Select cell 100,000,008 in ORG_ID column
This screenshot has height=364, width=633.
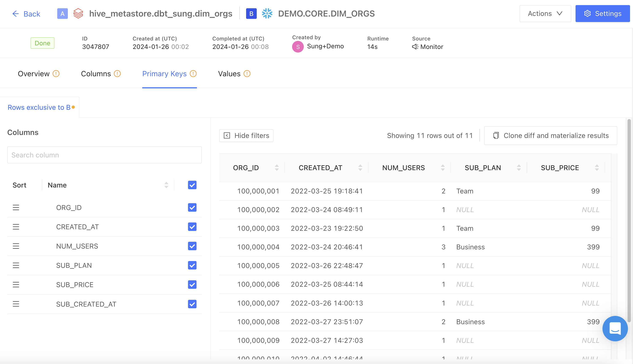pyautogui.click(x=258, y=322)
